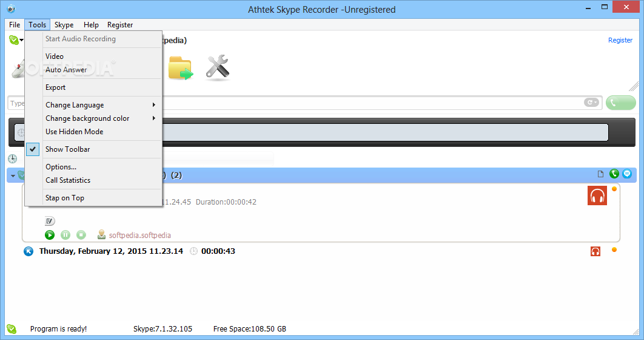The height and width of the screenshot is (340, 644).
Task: Click the Skype:7.1.32.105 version text
Action: pos(163,329)
